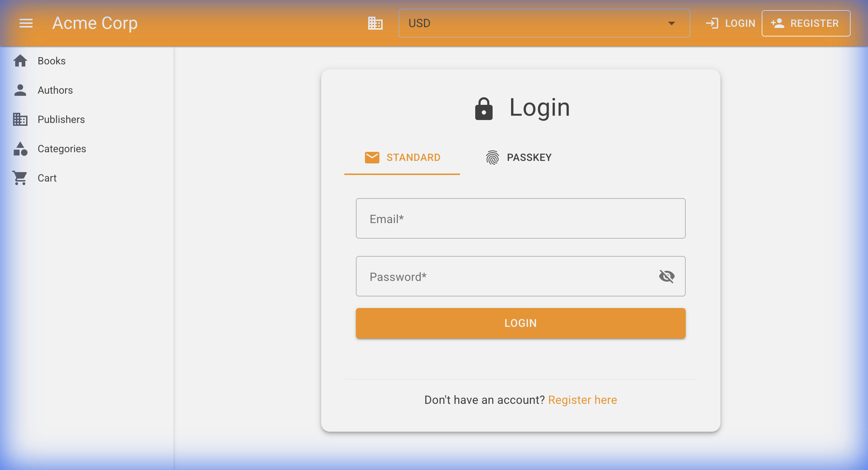Focus the Password input field
The height and width of the screenshot is (470, 868).
click(x=506, y=277)
